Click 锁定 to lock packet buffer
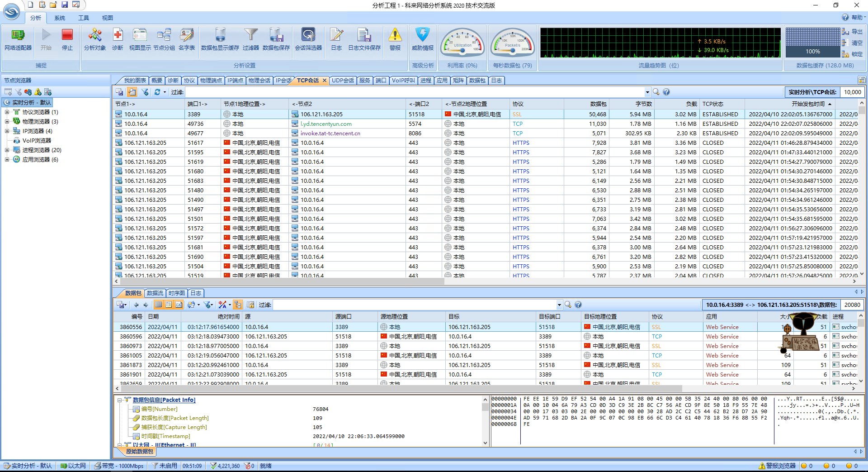This screenshot has width=868, height=472. pyautogui.click(x=853, y=54)
